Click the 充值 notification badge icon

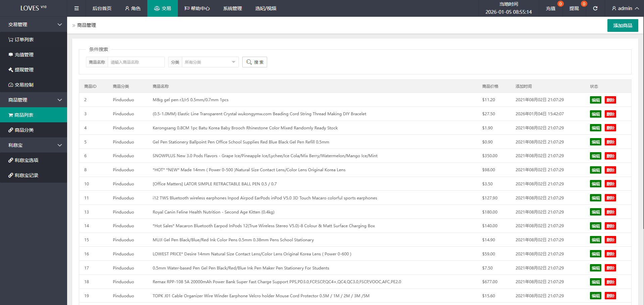tap(560, 4)
